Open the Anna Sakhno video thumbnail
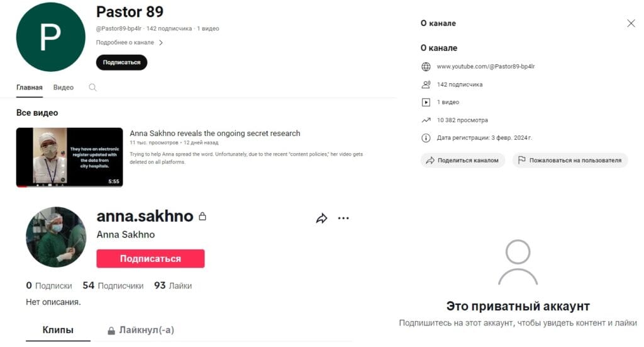This screenshot has height=347, width=644. tap(69, 157)
